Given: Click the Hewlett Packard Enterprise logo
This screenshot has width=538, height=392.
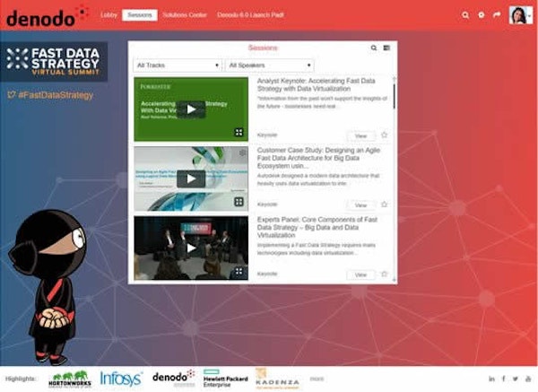Looking at the screenshot, I should click(225, 379).
